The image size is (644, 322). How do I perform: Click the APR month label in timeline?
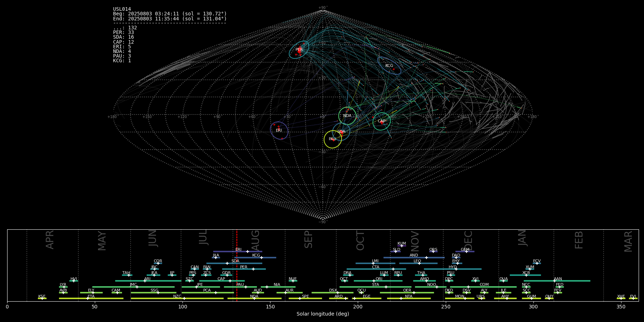click(x=50, y=240)
